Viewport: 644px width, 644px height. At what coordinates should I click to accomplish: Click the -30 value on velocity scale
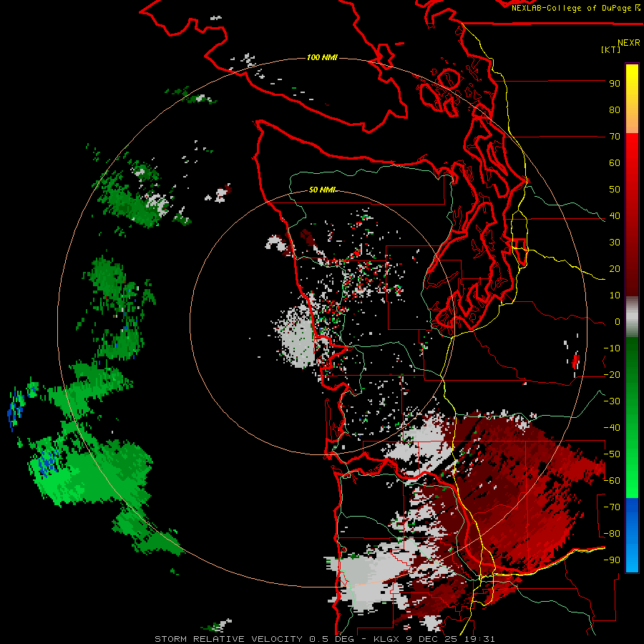pos(612,401)
